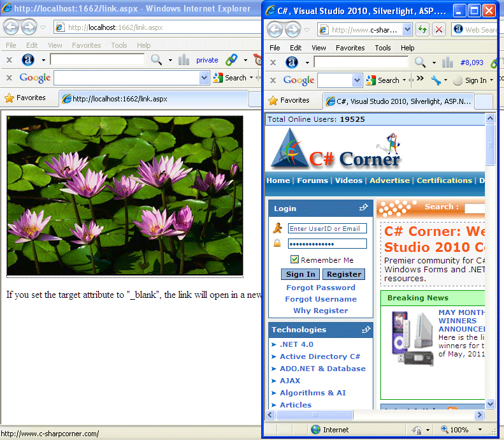Viewport: 504px width, 440px height.
Task: Open address bar dropdown in C# Corner window
Action: pyautogui.click(x=407, y=29)
